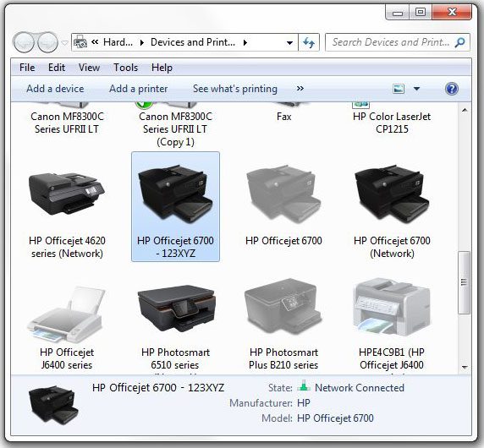Click the scrollbar down arrow

(x=465, y=367)
